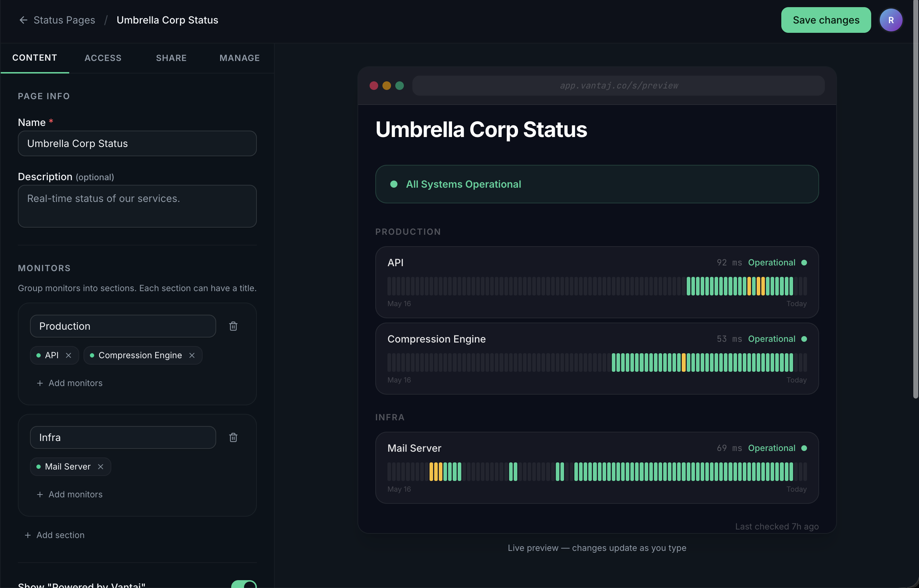This screenshot has width=919, height=588.
Task: Click Add section
Action: [55, 535]
